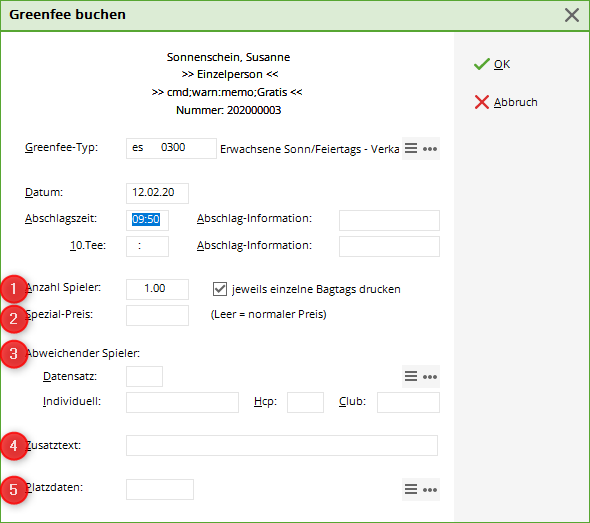590x523 pixels.
Task: Close the Greenfee buchen dialog
Action: click(572, 15)
